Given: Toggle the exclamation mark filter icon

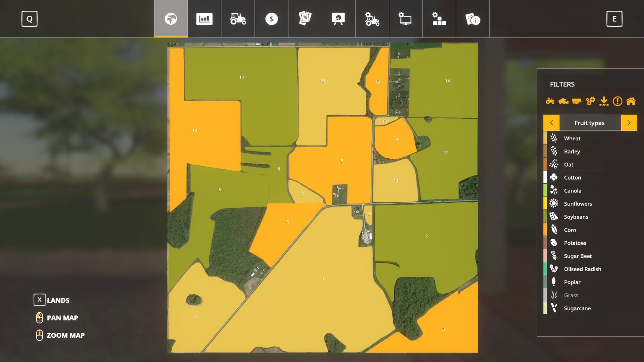Looking at the screenshot, I should (x=618, y=101).
